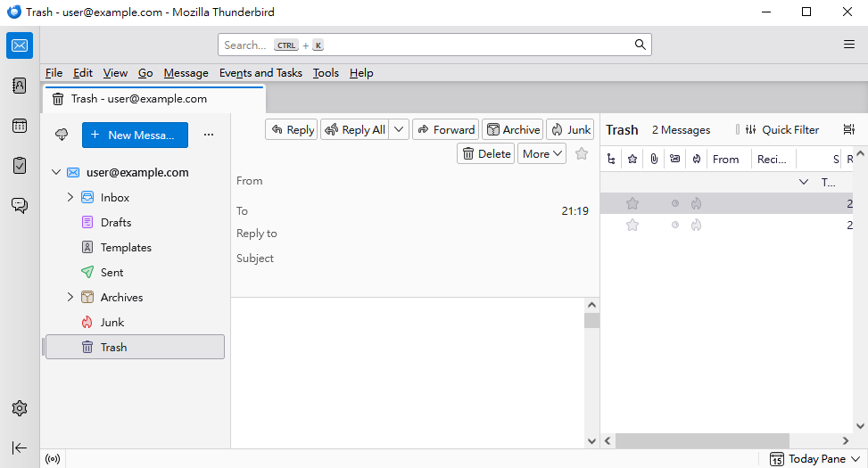The height and width of the screenshot is (468, 868).
Task: Click the Get Messages cloud icon
Action: tap(62, 135)
